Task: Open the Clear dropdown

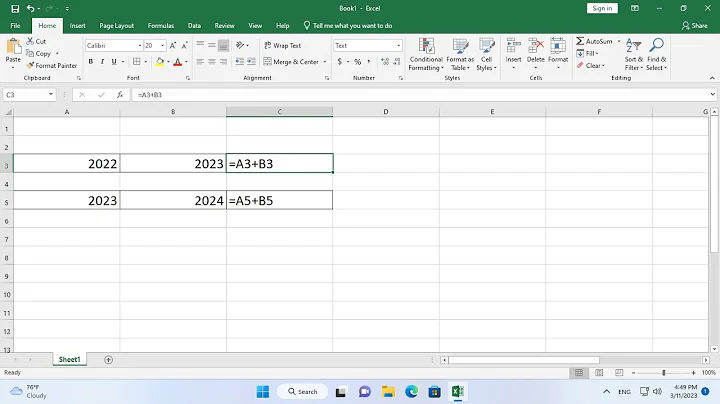Action: [591, 66]
